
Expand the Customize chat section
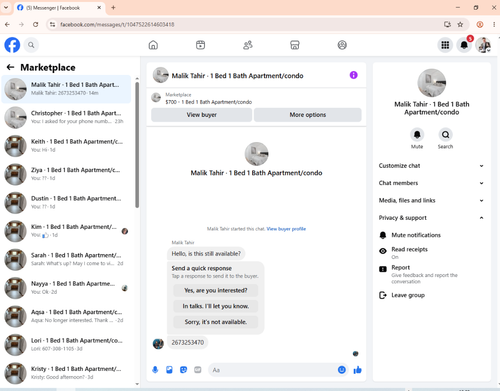tap(431, 166)
